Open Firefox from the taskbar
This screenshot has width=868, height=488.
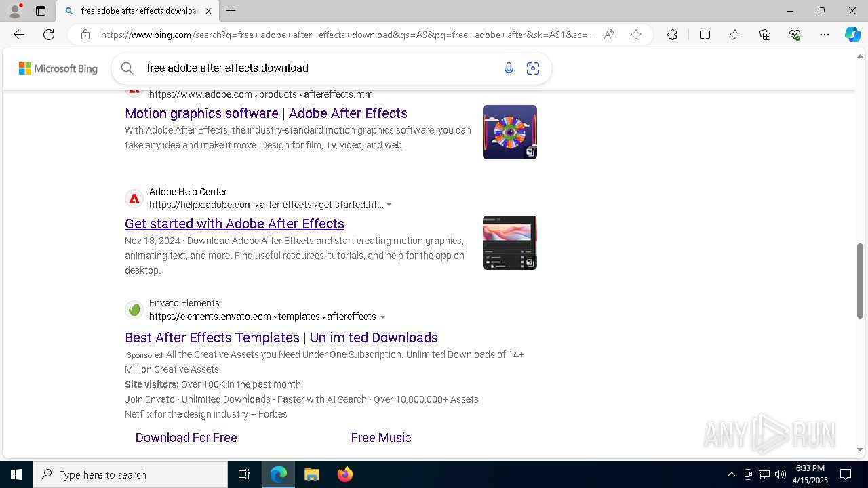click(345, 474)
